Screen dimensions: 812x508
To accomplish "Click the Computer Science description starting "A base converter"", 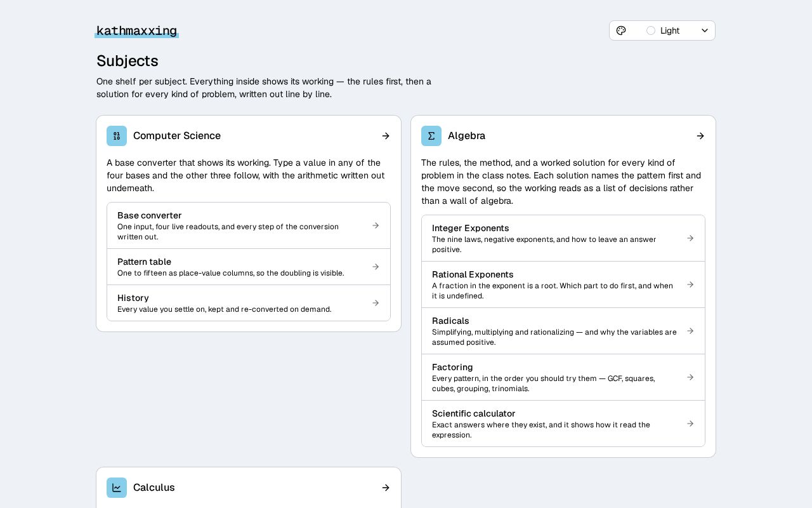I will 246,175.
